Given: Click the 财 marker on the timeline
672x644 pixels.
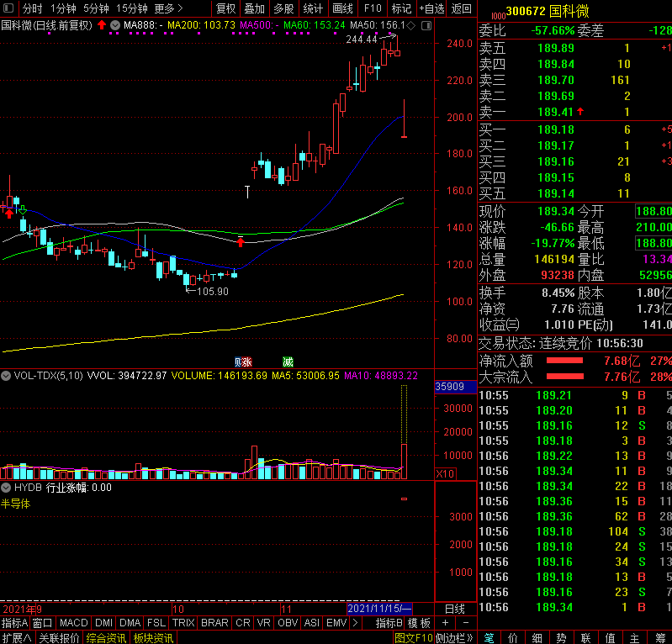Looking at the screenshot, I should tap(238, 362).
